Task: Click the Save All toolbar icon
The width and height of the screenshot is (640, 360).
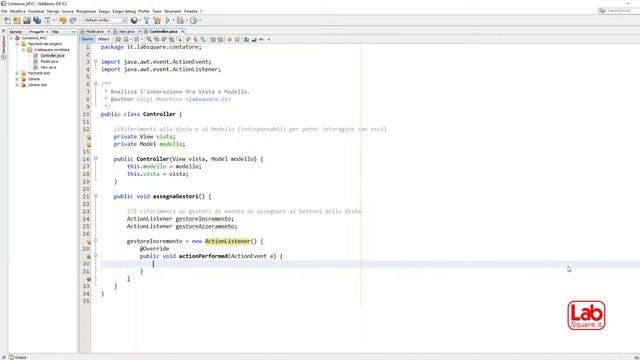Action: click(x=37, y=20)
